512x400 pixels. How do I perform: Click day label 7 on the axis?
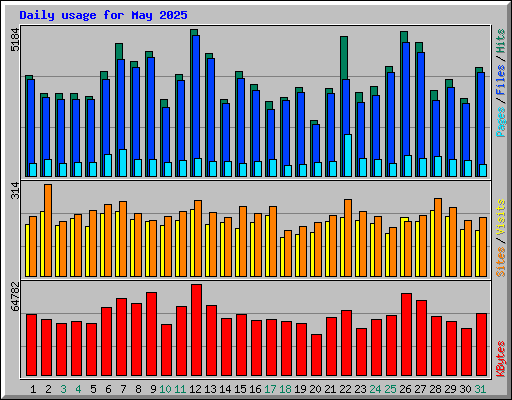[123, 389]
